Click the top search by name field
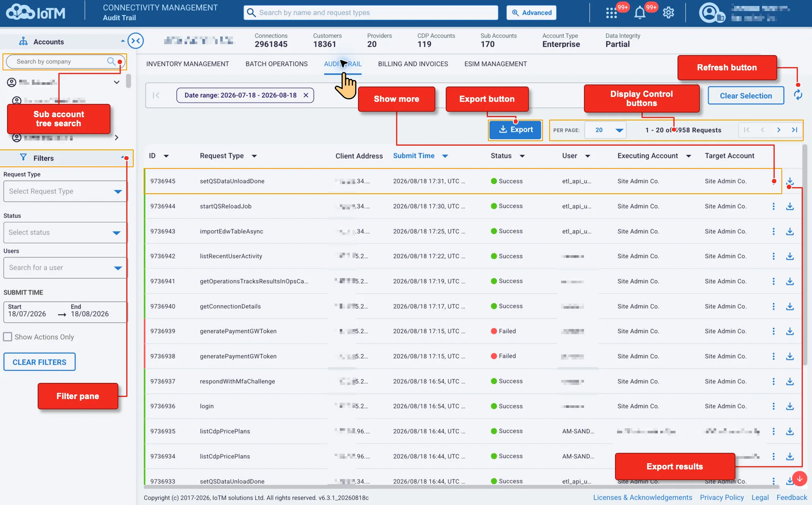Image resolution: width=812 pixels, height=505 pixels. coord(371,12)
